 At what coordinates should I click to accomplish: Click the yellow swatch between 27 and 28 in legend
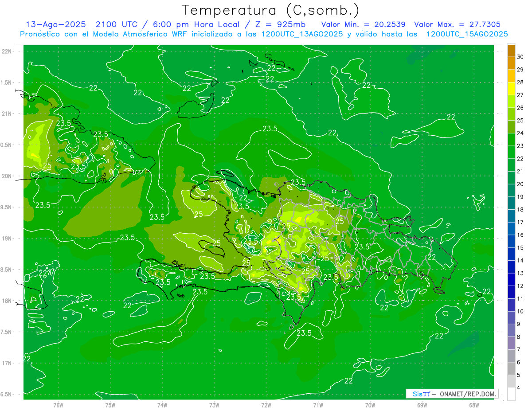point(511,88)
